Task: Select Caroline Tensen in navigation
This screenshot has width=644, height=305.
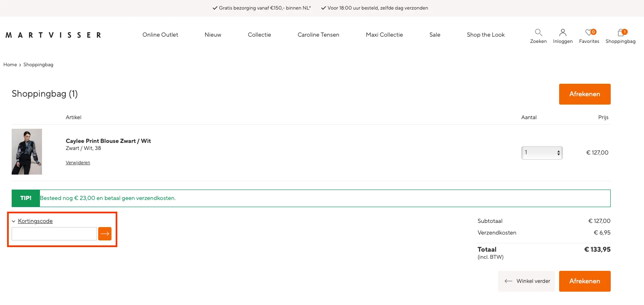Action: click(318, 35)
